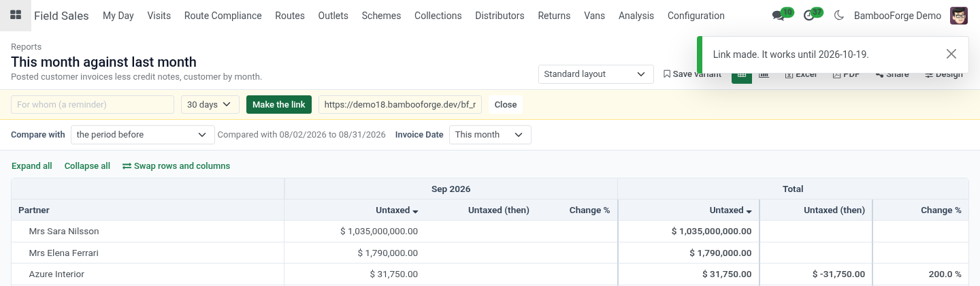Click 'This month against last month' title
Screen dimensions: 980x286
[x=103, y=62]
